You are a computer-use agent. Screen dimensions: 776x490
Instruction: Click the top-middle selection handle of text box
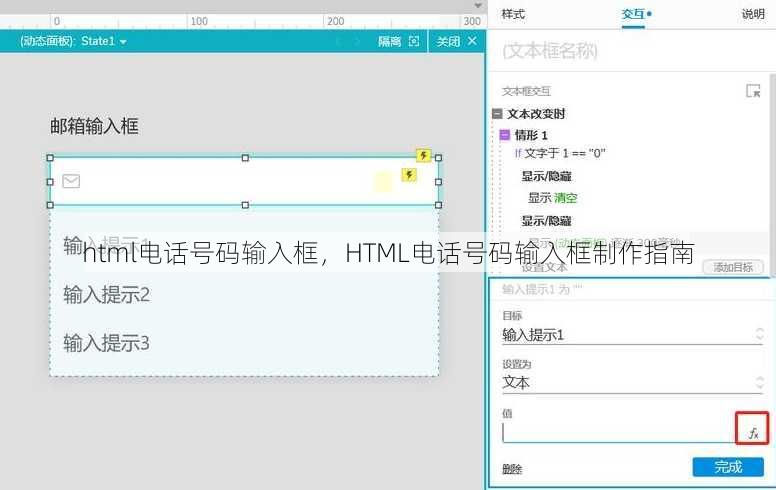point(245,158)
